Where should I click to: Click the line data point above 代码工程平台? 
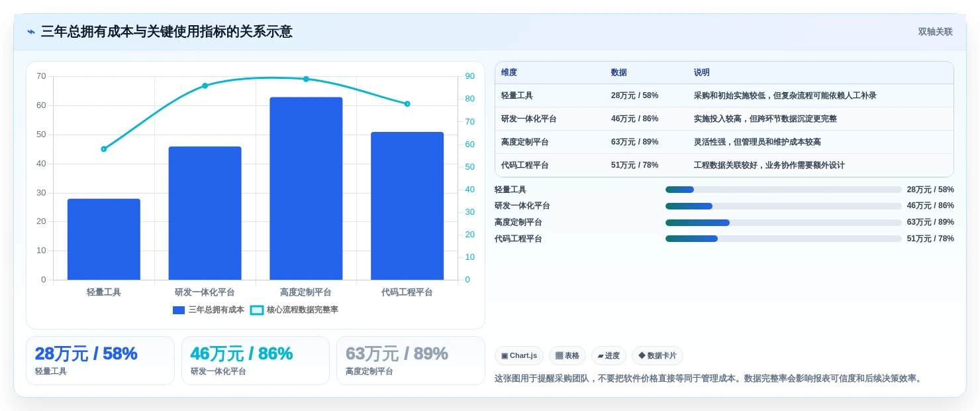(407, 104)
